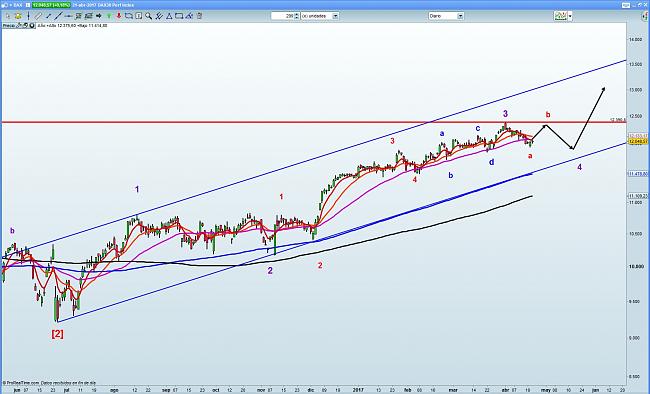
Task: Select the horizontal line tool
Action: pos(68,16)
